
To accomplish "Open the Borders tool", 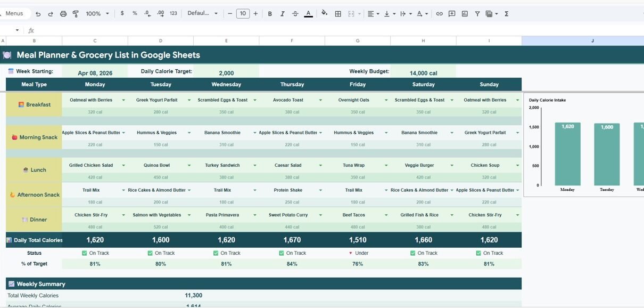I will [x=337, y=14].
